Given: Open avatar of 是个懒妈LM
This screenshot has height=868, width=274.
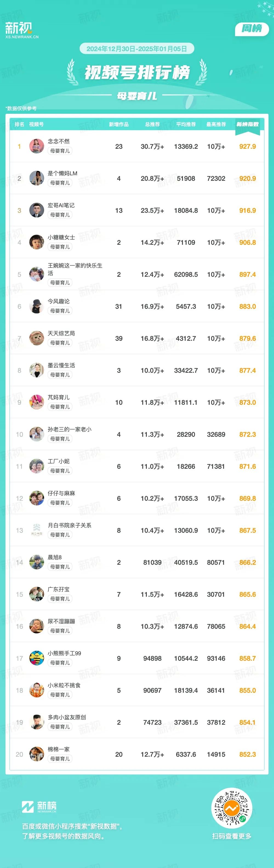Looking at the screenshot, I should [x=36, y=178].
